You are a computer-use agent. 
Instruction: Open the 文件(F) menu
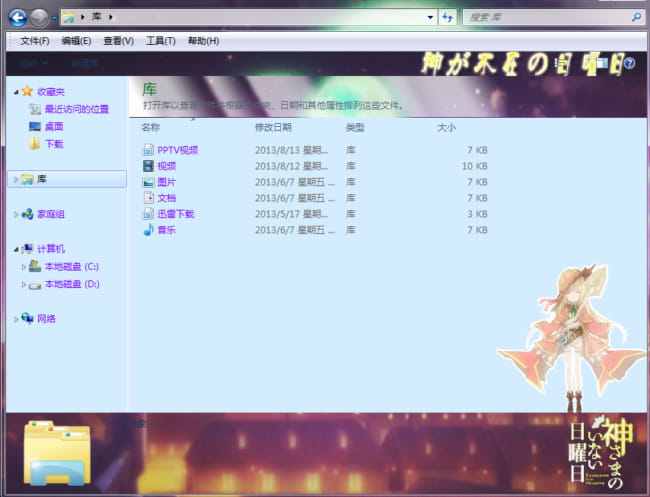[x=35, y=41]
